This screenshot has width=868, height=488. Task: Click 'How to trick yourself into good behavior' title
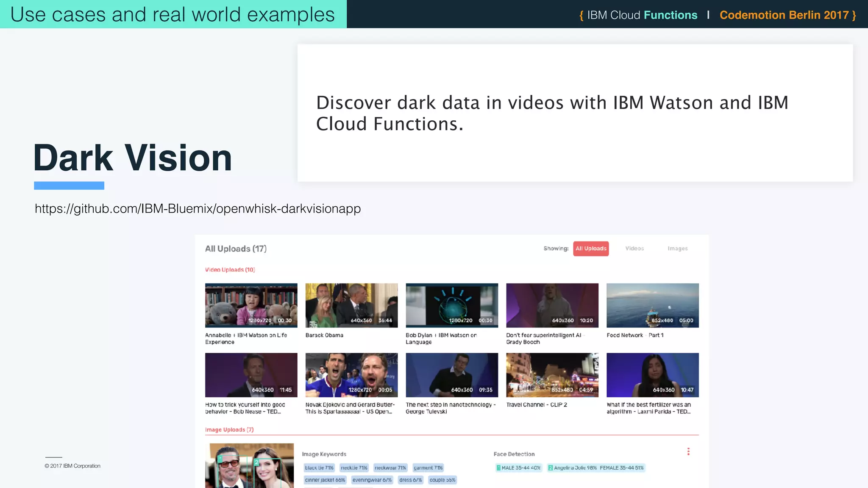pos(245,408)
